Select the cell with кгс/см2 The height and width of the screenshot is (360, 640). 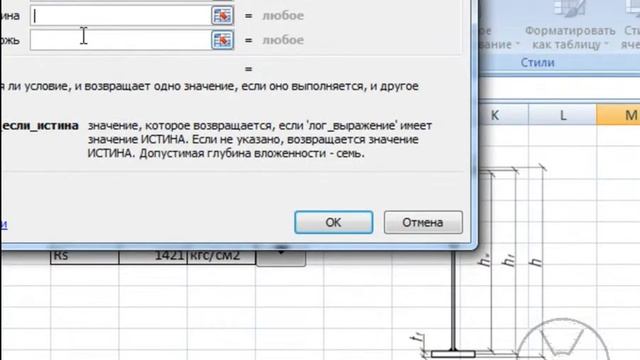tap(221, 256)
